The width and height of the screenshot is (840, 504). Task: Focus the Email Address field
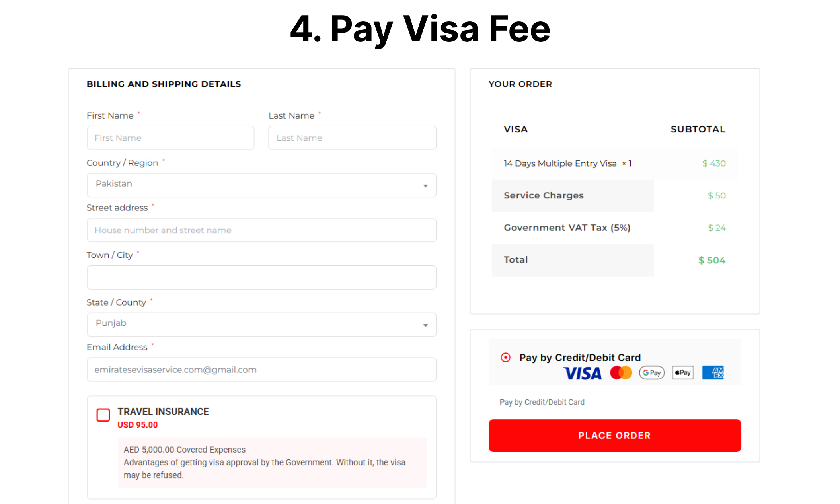click(x=261, y=370)
